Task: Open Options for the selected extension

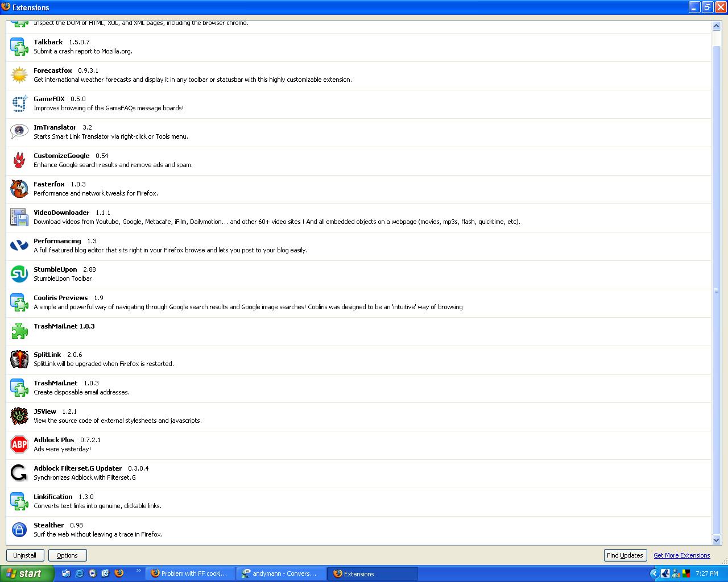Action: 67,555
